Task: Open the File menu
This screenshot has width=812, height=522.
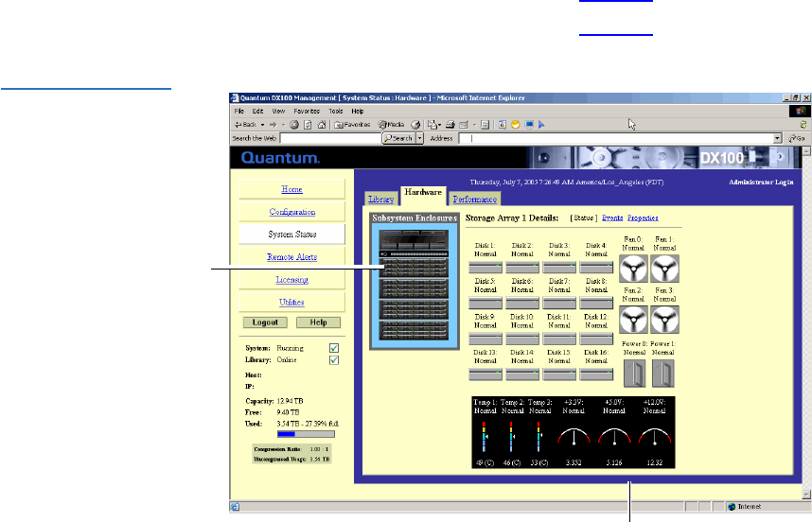Action: pyautogui.click(x=238, y=112)
